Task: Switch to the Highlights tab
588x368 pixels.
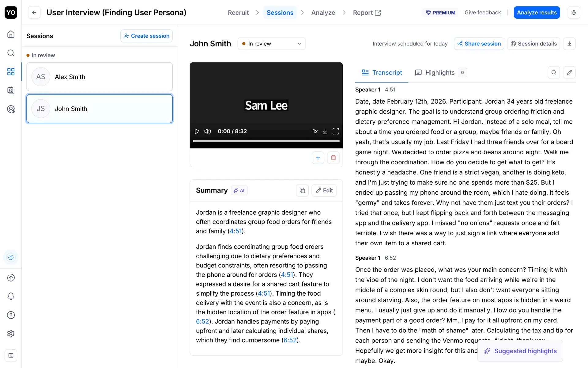Action: (440, 73)
